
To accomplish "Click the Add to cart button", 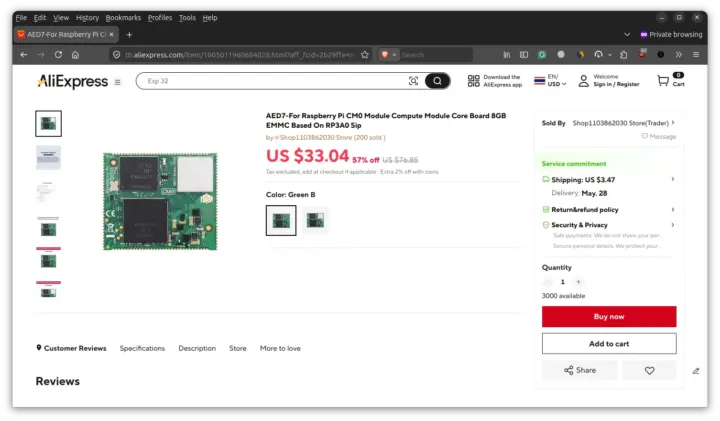I will (609, 344).
